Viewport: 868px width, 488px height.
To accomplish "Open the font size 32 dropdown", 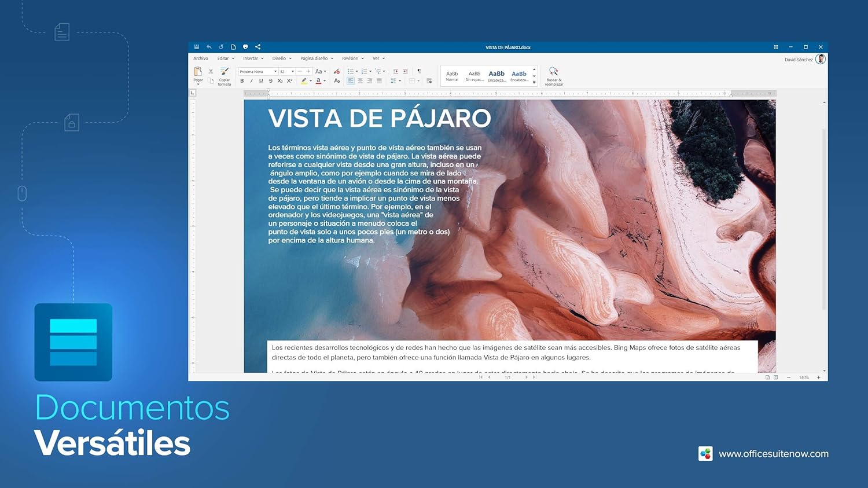I will click(x=293, y=72).
